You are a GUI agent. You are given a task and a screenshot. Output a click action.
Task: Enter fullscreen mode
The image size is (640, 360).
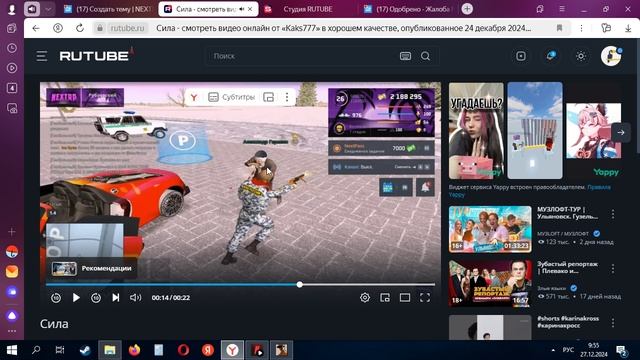[425, 298]
